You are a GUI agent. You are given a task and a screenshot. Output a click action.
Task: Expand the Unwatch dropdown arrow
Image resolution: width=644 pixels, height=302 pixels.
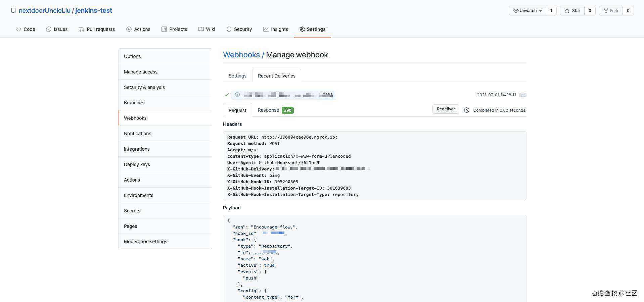click(x=541, y=11)
